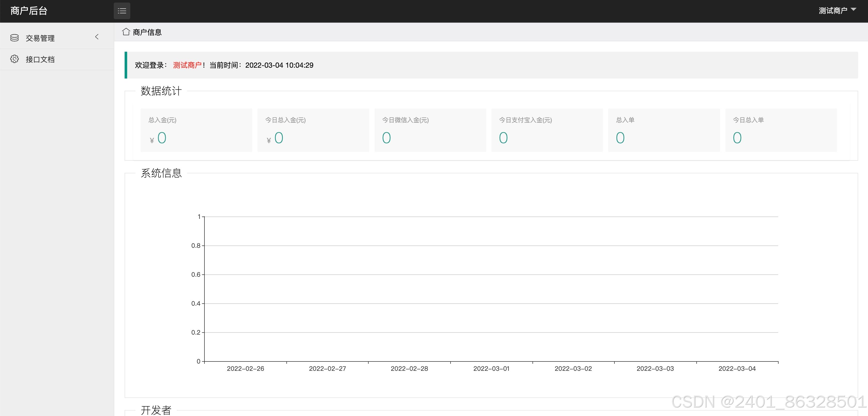Click the current time 2022-03-04 10:04:29
Viewport: 868px width, 416px height.
tap(279, 65)
